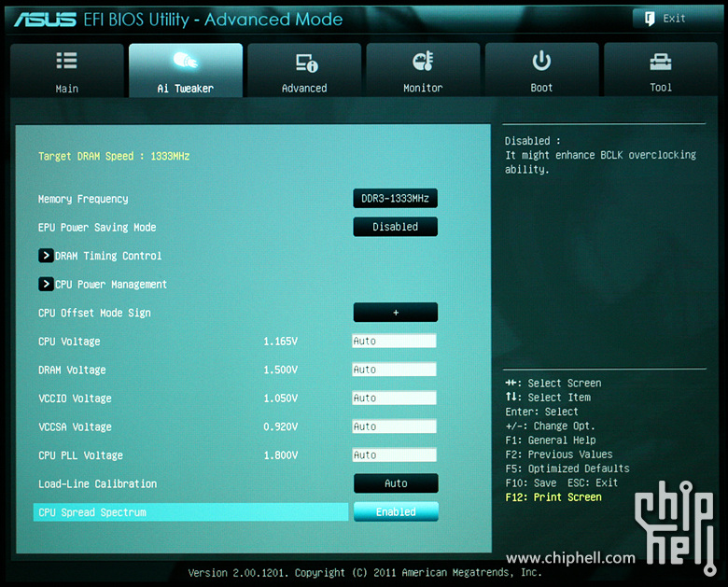Click the Main tab list icon
The height and width of the screenshot is (587, 728).
coord(66,61)
